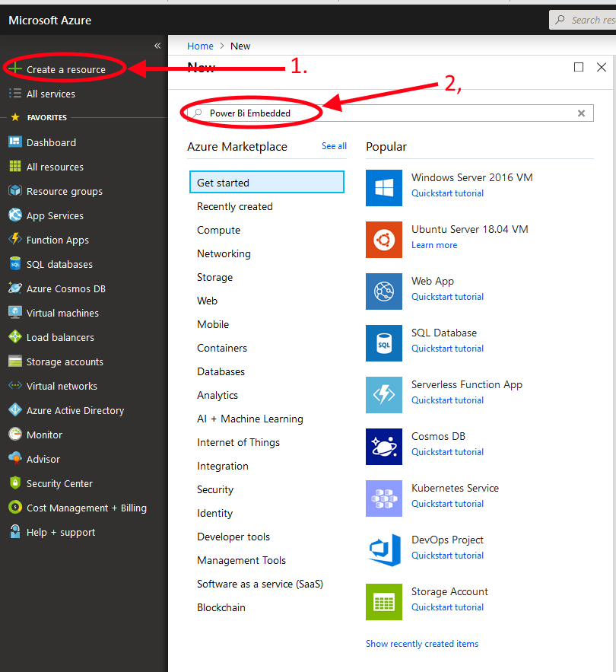Click the Ubuntu Server 18.04 VM tile icon
Screen dimensions: 616x672
point(384,240)
